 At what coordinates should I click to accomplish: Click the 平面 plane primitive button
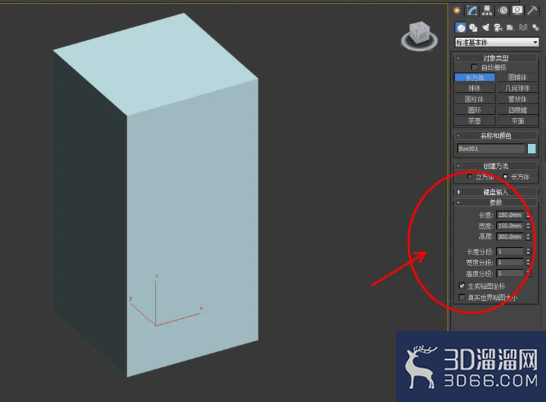point(517,121)
